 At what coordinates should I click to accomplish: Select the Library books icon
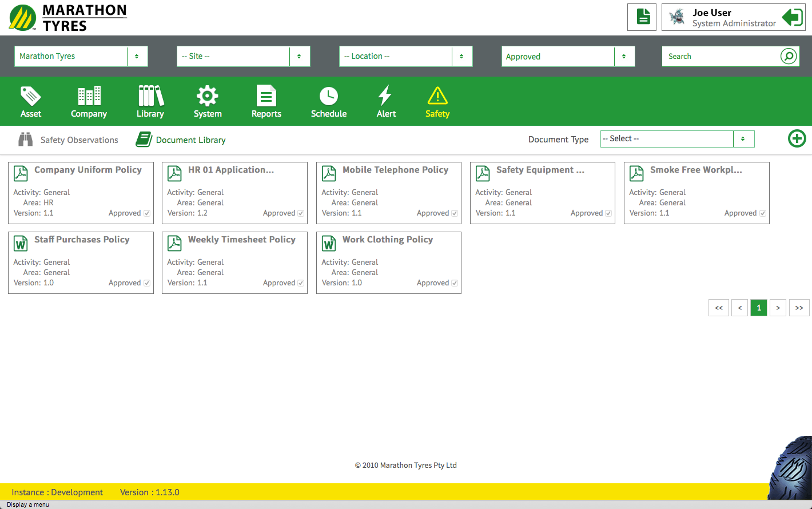pos(150,96)
